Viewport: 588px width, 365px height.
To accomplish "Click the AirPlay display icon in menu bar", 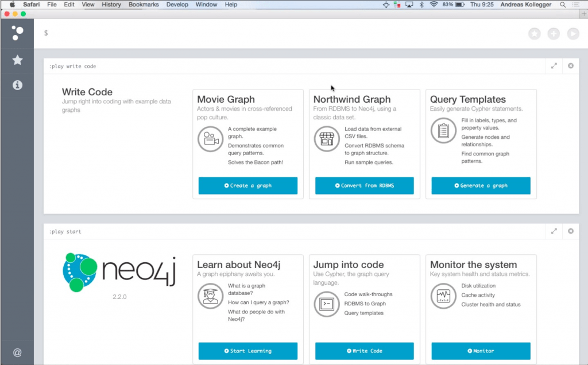I will coord(409,5).
